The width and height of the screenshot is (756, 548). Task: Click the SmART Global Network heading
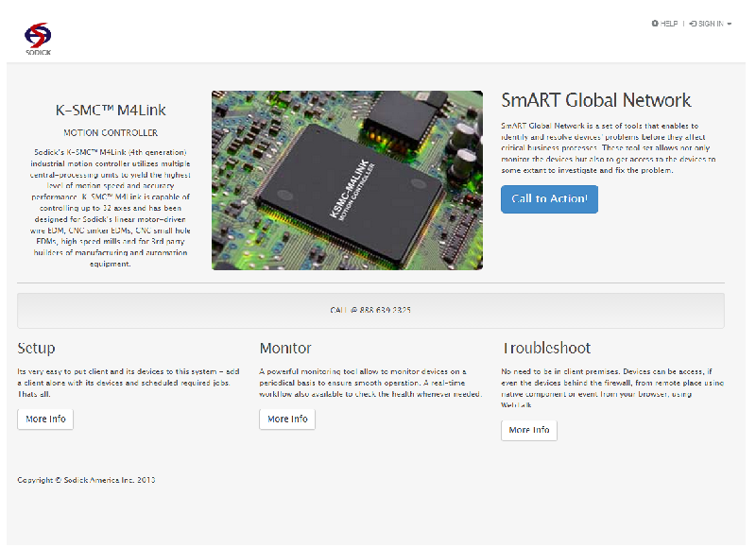coord(596,100)
